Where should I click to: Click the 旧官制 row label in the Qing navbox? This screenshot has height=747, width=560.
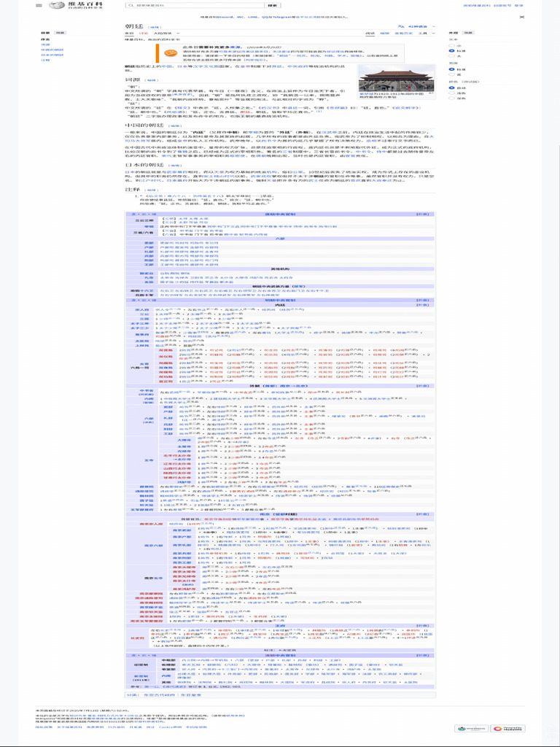coord(141,664)
